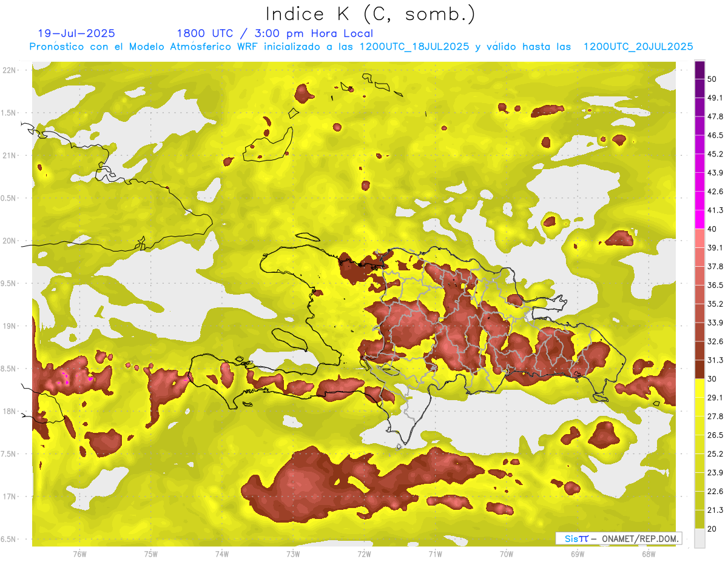Click the bright magenta colorbar segment above 40
Screen dimensions: 728x562
point(700,219)
